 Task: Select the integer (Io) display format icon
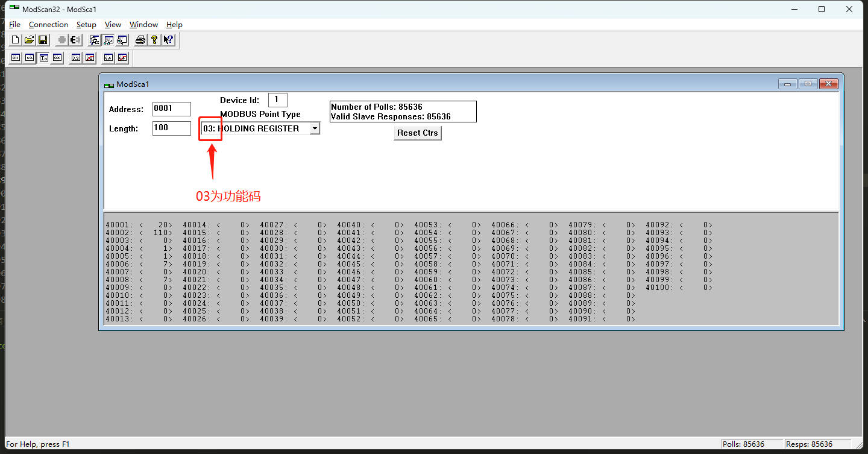click(x=43, y=58)
